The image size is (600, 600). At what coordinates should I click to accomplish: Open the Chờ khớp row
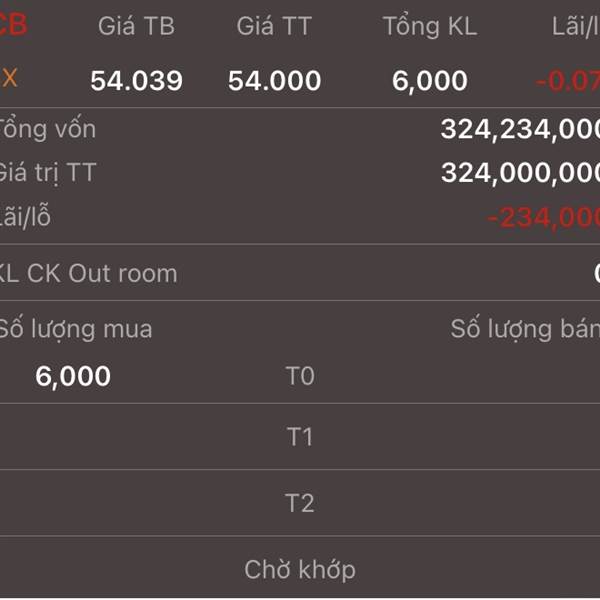coord(300,569)
